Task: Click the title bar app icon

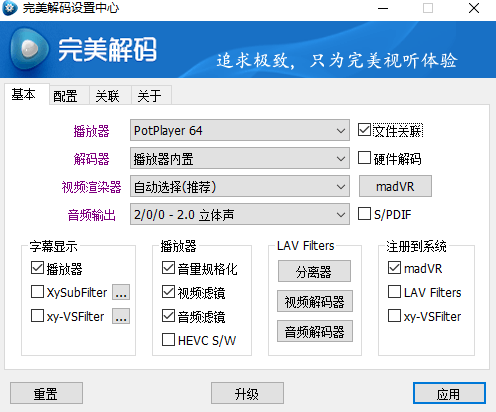Action: click(10, 8)
